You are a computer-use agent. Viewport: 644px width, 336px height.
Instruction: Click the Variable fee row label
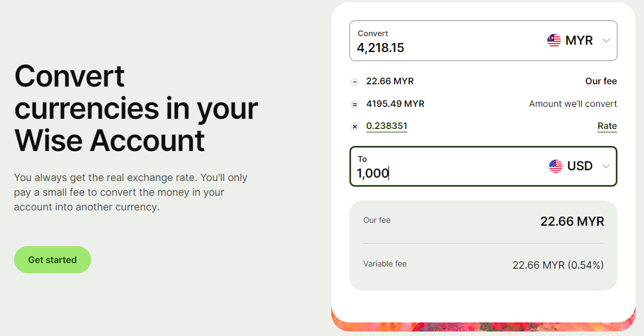(x=385, y=264)
